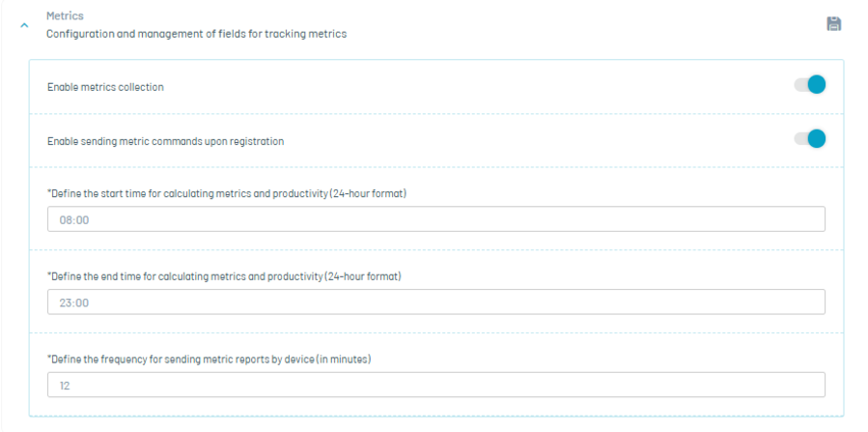
Task: Click 24-hour format hint in start time label
Action: pos(368,194)
